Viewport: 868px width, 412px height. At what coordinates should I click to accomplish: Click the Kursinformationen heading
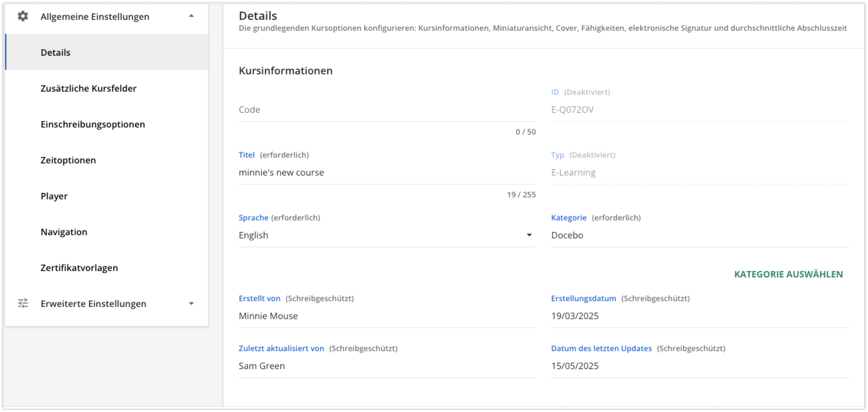(x=286, y=71)
